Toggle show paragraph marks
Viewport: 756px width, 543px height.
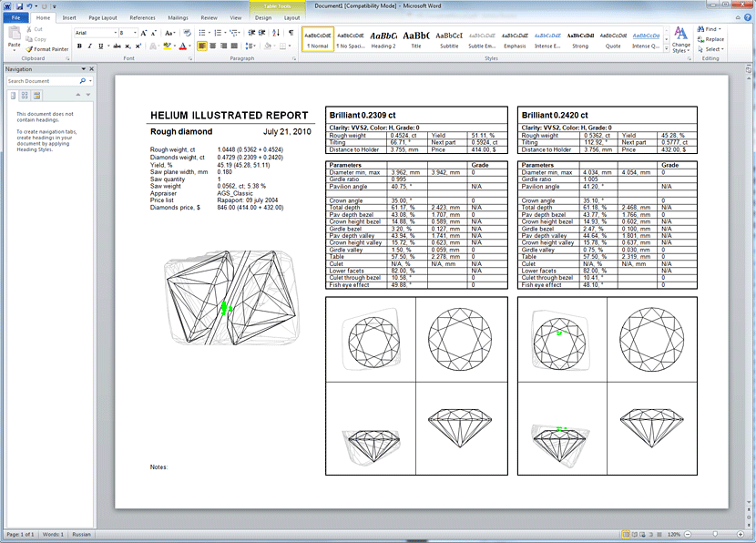point(290,32)
